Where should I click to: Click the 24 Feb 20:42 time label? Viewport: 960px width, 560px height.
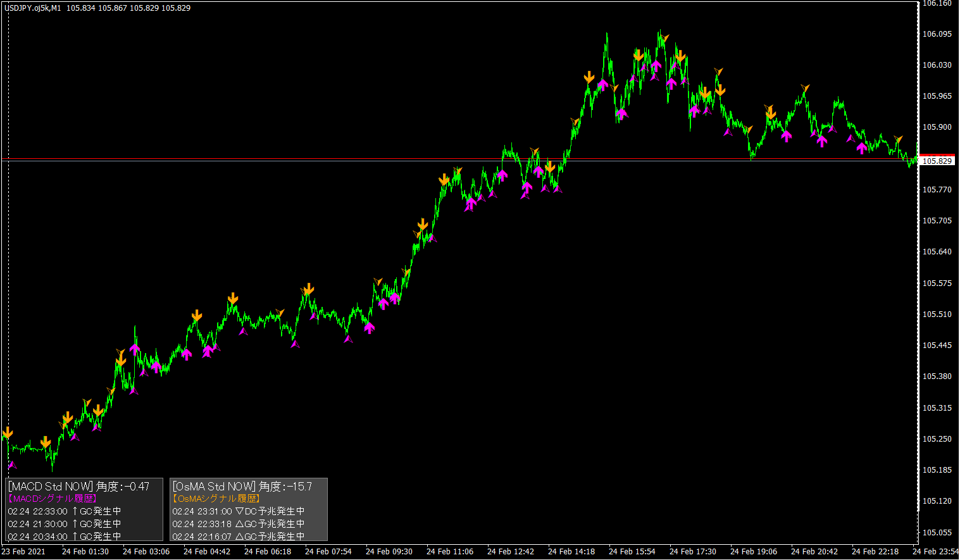[814, 552]
